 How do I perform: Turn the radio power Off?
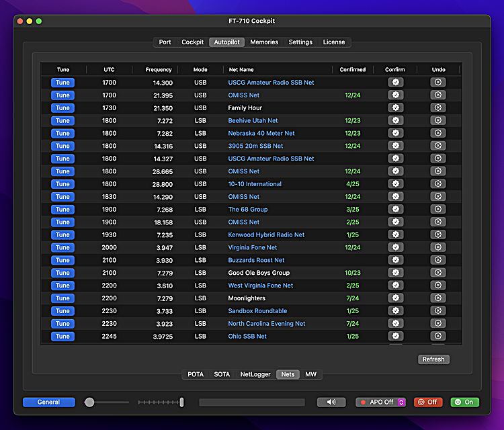click(428, 402)
